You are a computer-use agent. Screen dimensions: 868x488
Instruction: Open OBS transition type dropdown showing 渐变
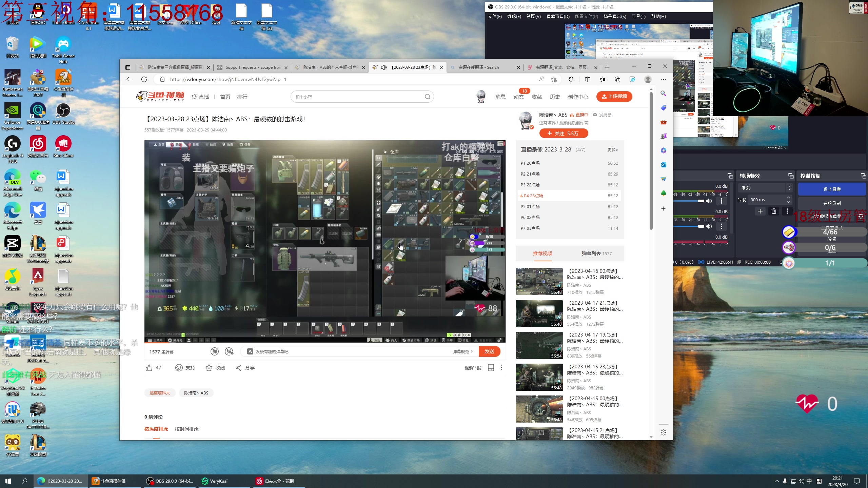tap(766, 188)
